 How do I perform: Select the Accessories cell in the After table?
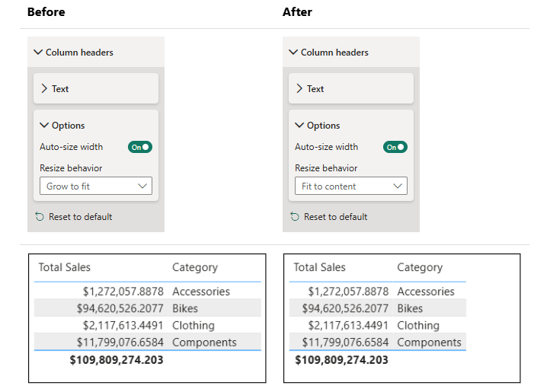coord(425,292)
